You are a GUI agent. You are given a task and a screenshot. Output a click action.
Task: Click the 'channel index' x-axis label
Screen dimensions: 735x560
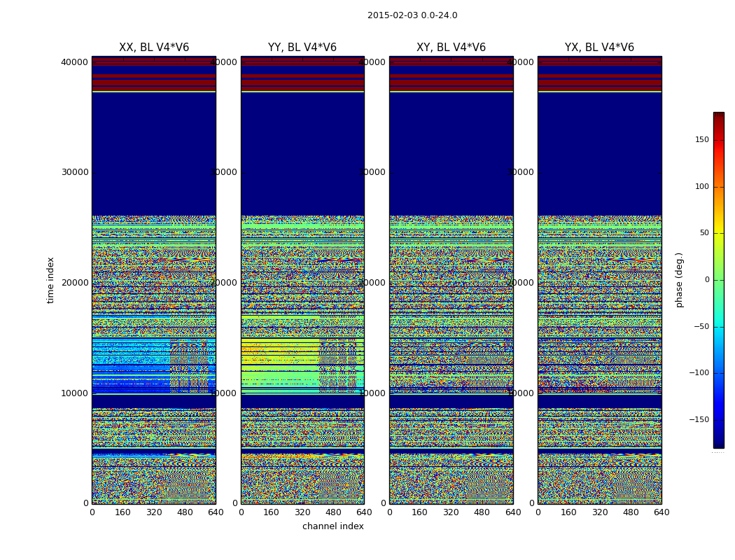332,526
